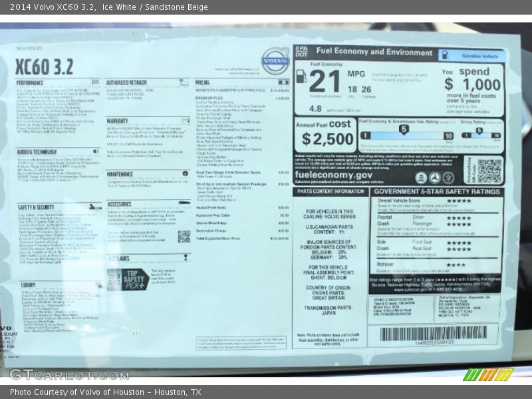The height and width of the screenshot is (399, 532).
Task: Click the Overall Vehicle Score star rating
Action: coord(459,201)
